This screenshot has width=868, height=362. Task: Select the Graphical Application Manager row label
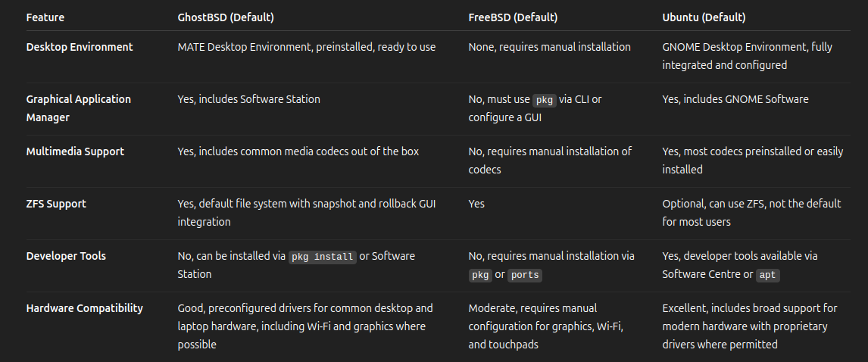tap(79, 108)
